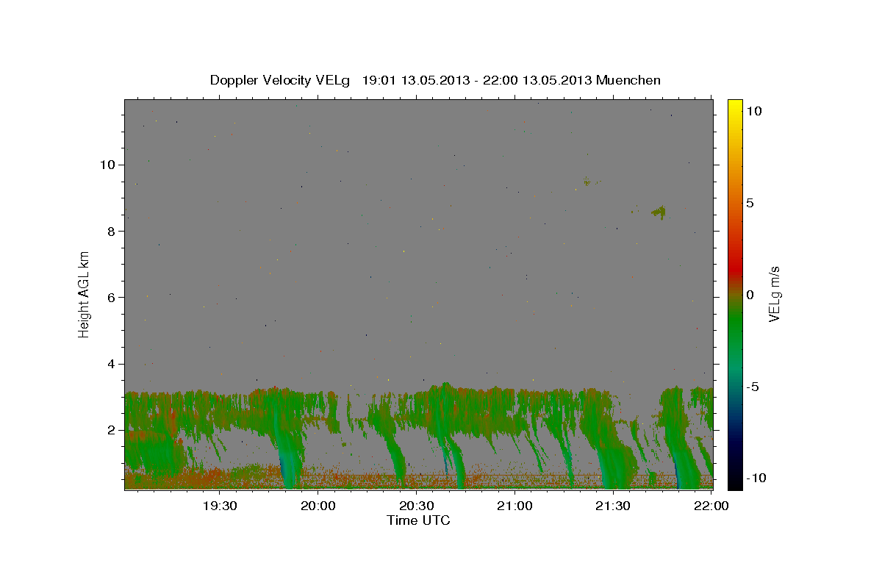Image resolution: width=882 pixels, height=588 pixels.
Task: Click the colorbar value 0 label
Action: pos(750,295)
